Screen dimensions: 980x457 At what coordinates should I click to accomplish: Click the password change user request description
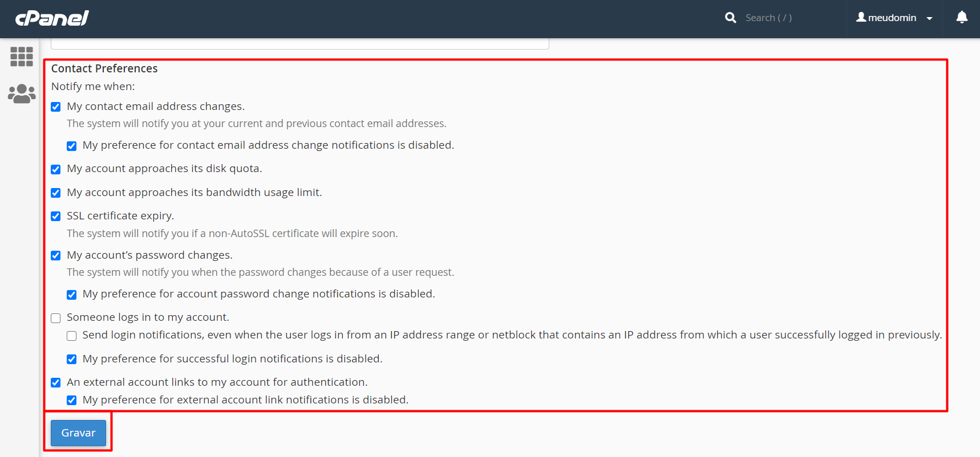coord(261,272)
